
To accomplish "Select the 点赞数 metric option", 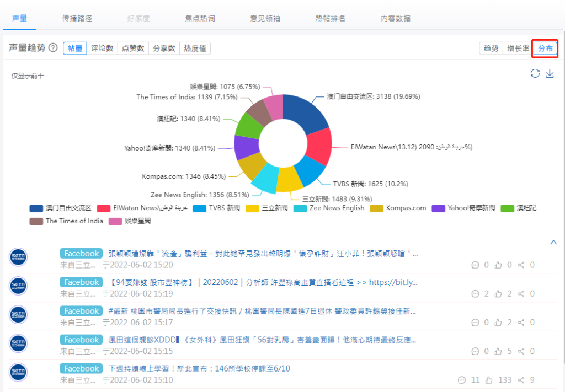I will click(133, 49).
